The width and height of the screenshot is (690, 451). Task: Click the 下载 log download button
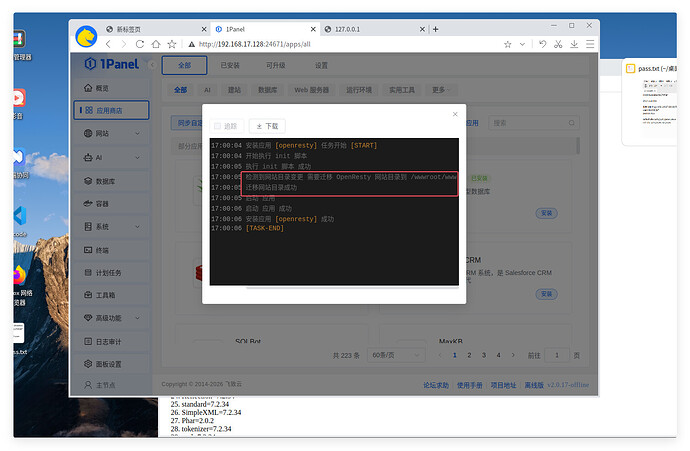pyautogui.click(x=266, y=126)
